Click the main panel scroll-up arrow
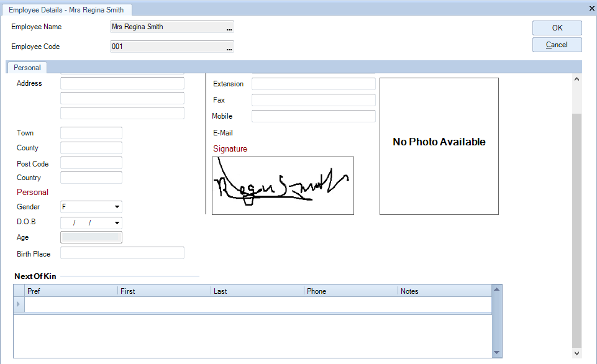 click(577, 79)
